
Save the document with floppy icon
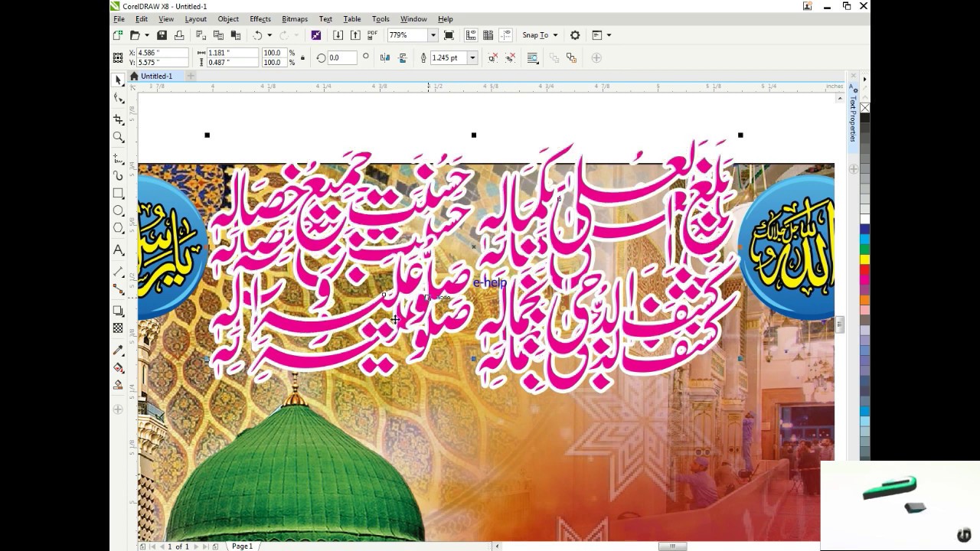click(162, 35)
